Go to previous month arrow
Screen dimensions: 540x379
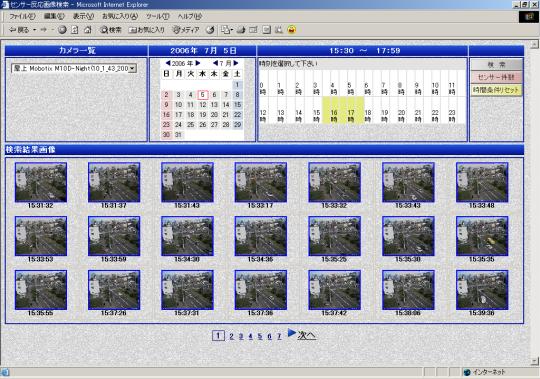215,63
